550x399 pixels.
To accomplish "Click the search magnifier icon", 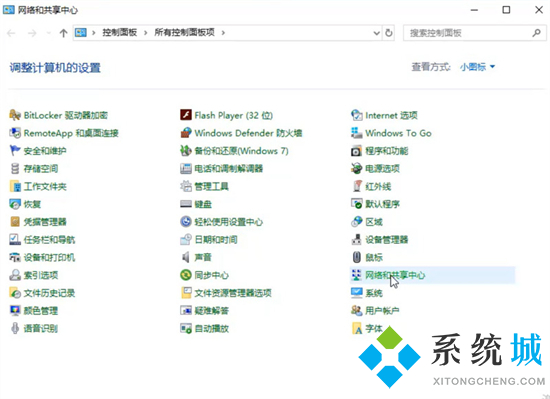I will 536,33.
